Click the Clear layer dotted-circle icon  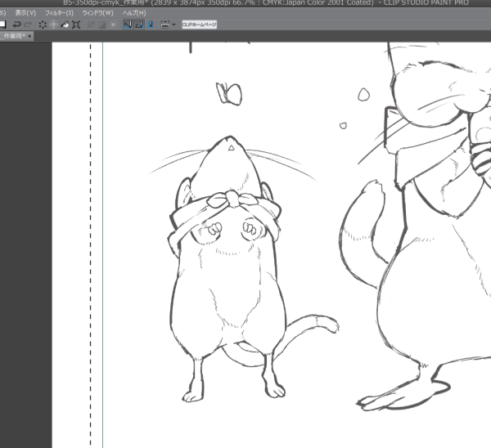click(x=43, y=25)
